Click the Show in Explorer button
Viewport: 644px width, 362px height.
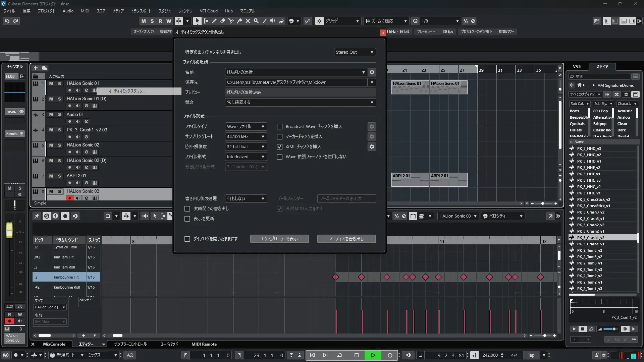[279, 239]
